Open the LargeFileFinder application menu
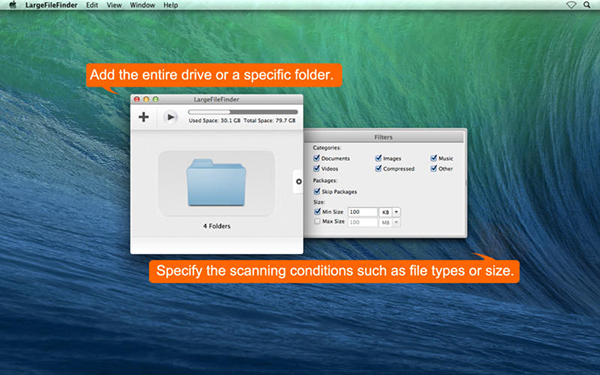 click(51, 5)
